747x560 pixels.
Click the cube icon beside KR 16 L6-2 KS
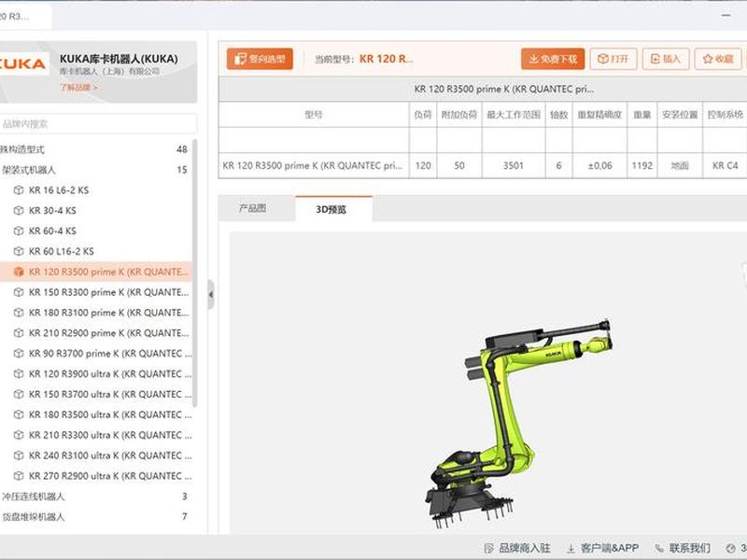(19, 190)
